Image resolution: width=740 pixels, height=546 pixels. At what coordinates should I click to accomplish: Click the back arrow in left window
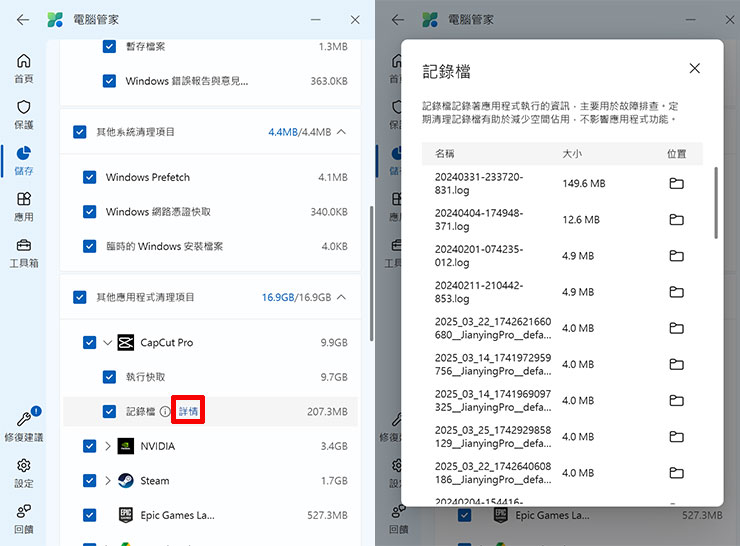[x=23, y=20]
